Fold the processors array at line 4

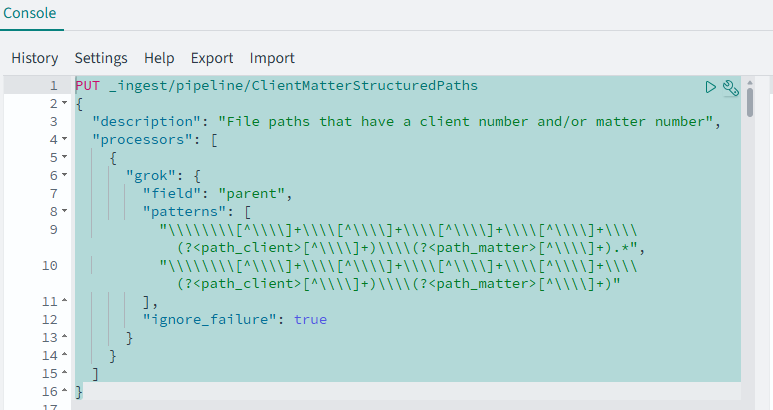64,139
